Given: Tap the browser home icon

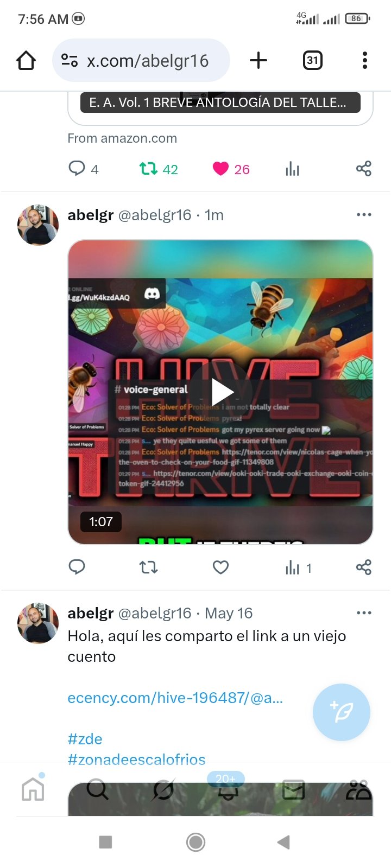Looking at the screenshot, I should [26, 60].
